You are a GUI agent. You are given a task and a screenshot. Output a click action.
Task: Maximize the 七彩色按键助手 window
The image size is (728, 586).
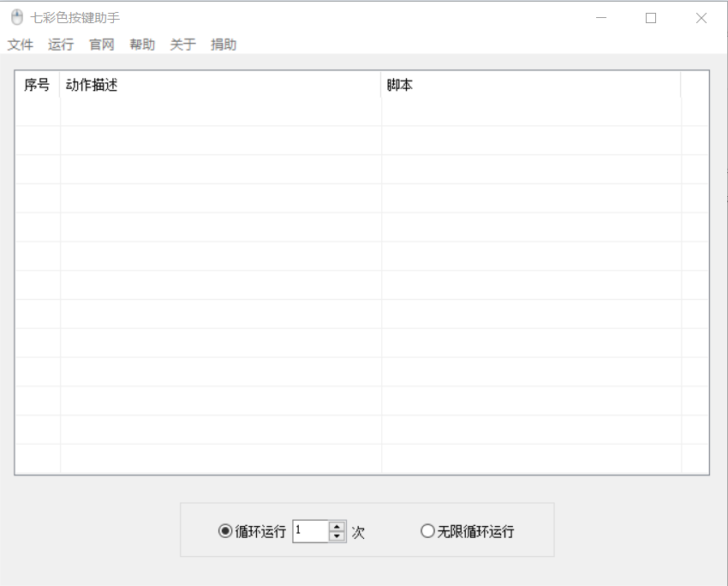[x=651, y=18]
